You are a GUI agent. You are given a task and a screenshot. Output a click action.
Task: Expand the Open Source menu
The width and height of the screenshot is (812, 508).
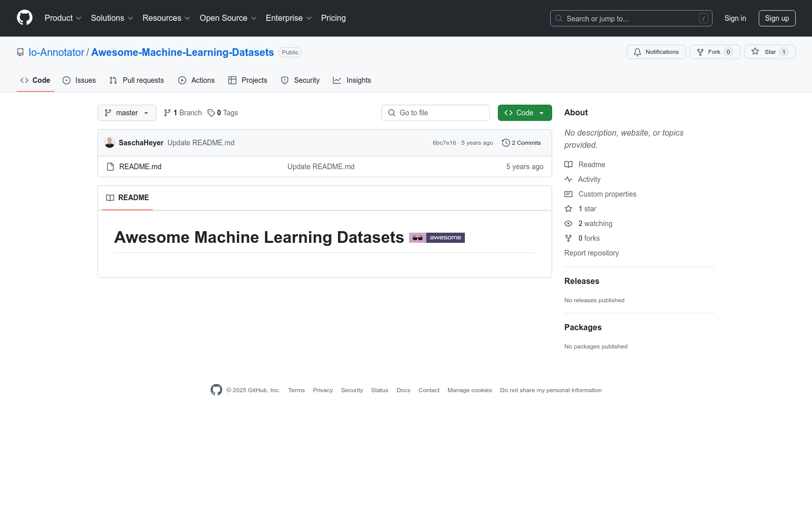[x=228, y=18]
